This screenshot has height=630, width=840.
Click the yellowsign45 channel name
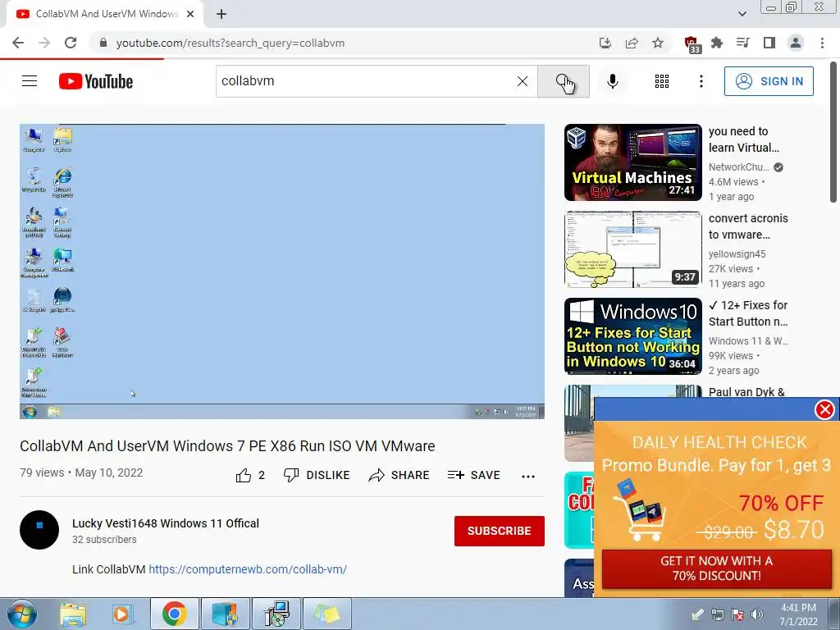(737, 254)
